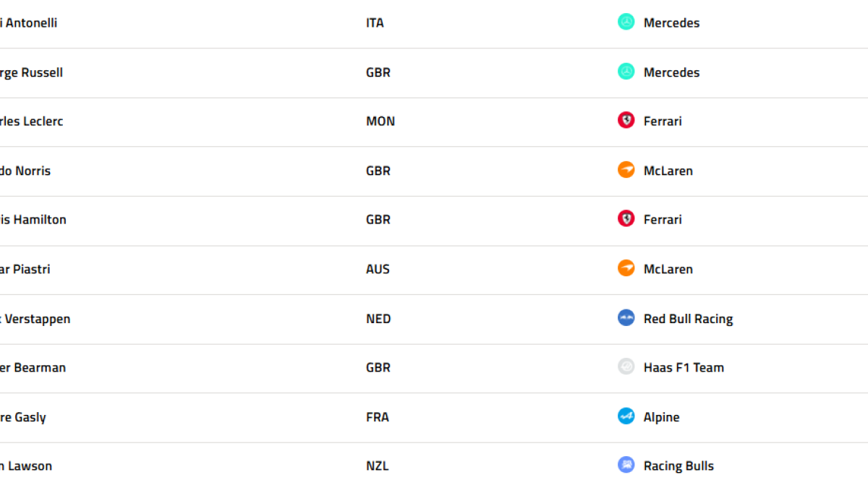This screenshot has height=488, width=868.
Task: Click the MON nationality code
Action: pos(380,121)
